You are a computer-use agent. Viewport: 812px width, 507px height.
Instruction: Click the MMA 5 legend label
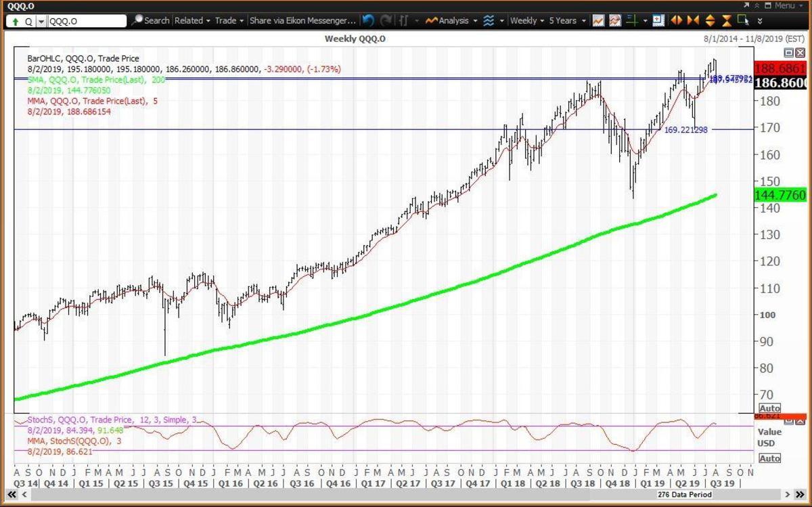pos(93,101)
